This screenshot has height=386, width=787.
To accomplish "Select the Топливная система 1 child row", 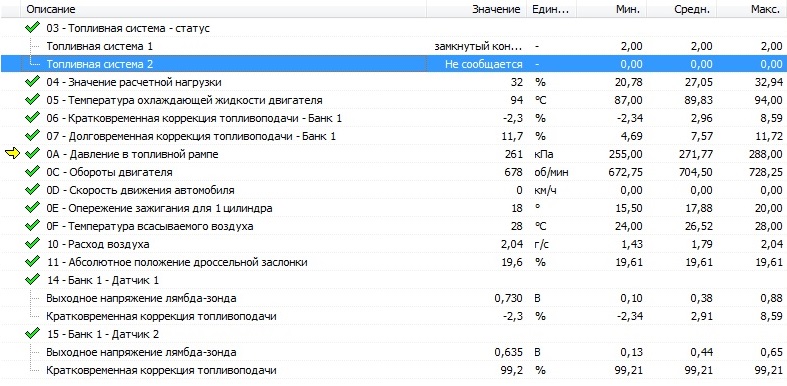I will coord(394,46).
